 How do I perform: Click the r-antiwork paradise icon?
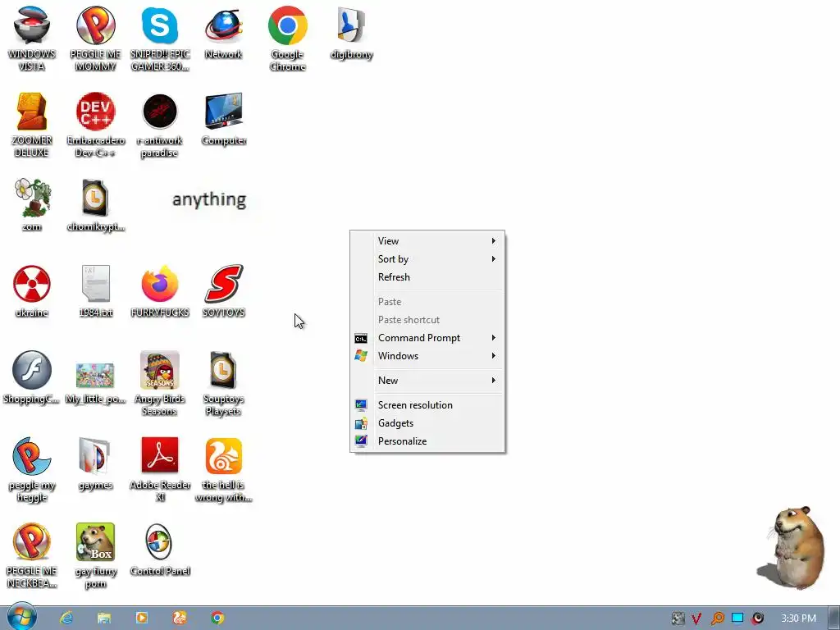[160, 125]
